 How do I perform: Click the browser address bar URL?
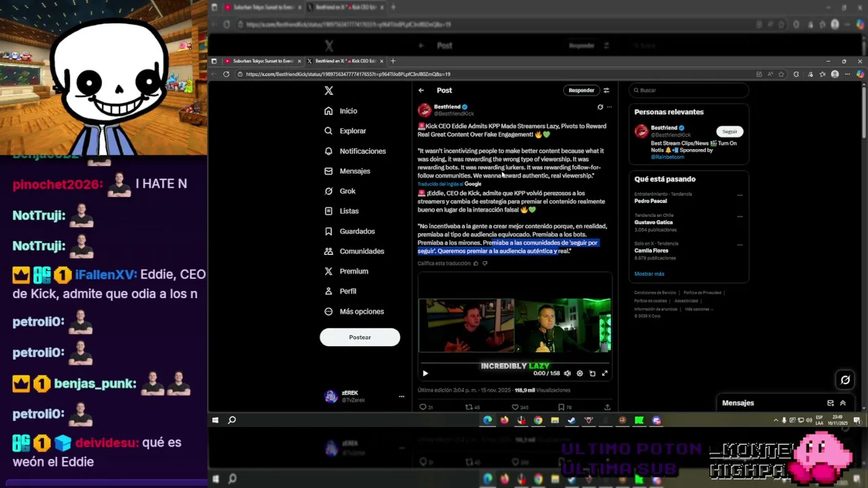pyautogui.click(x=348, y=74)
